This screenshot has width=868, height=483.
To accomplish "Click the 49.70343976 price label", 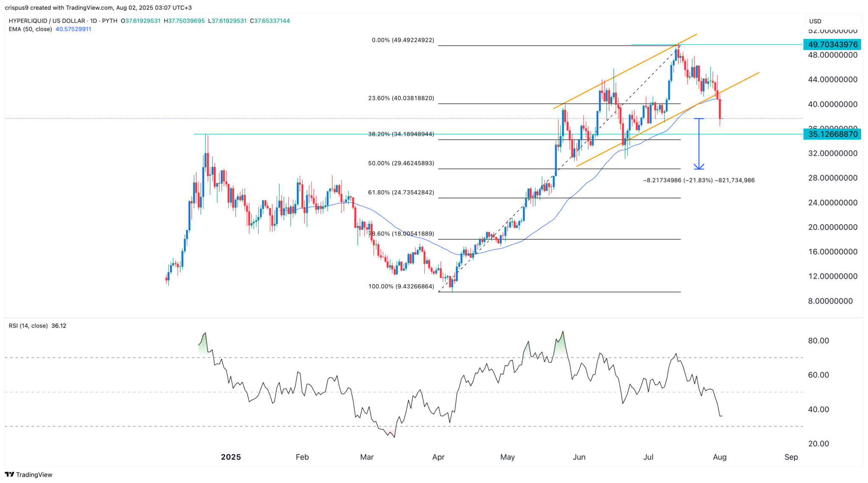I will coord(832,45).
